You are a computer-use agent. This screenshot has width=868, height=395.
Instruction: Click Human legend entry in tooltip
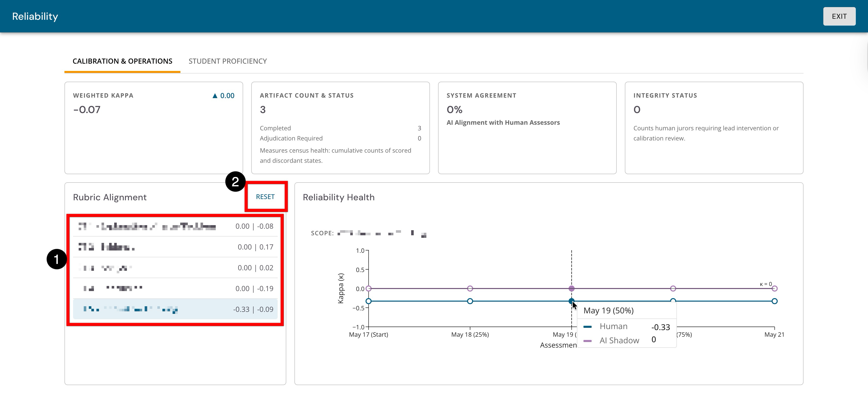click(627, 326)
